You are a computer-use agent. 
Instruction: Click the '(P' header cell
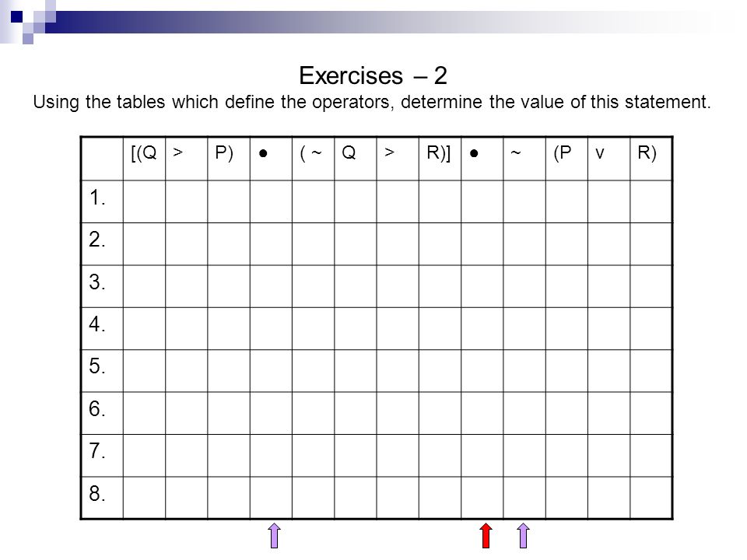click(566, 159)
